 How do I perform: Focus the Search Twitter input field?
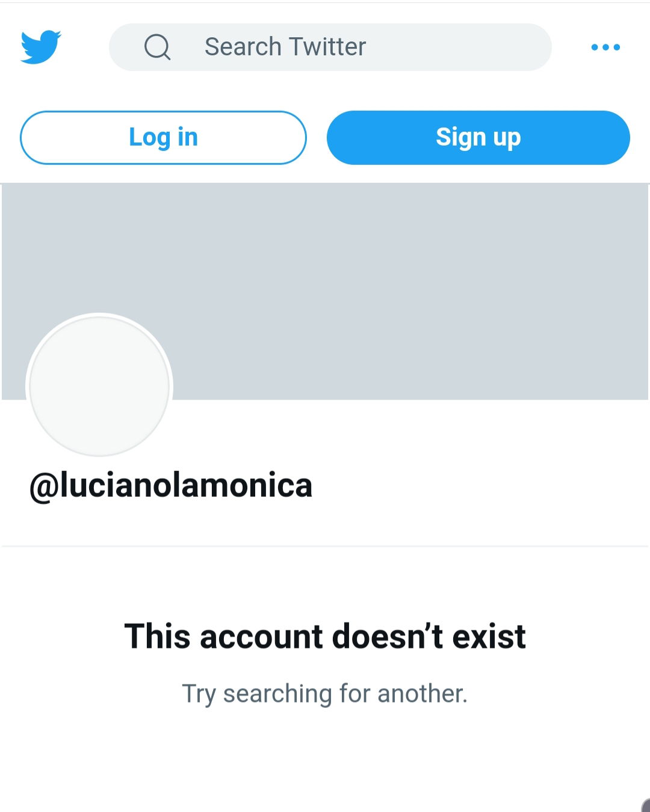point(330,47)
